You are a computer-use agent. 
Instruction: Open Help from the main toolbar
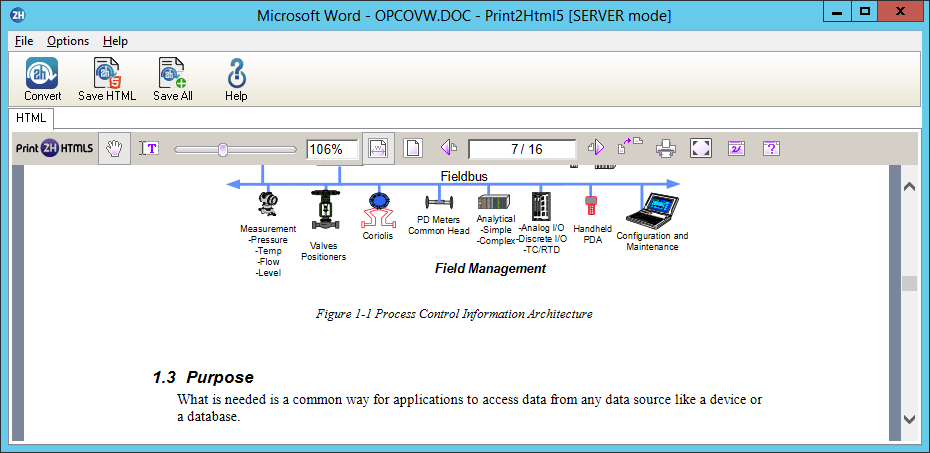coord(236,79)
